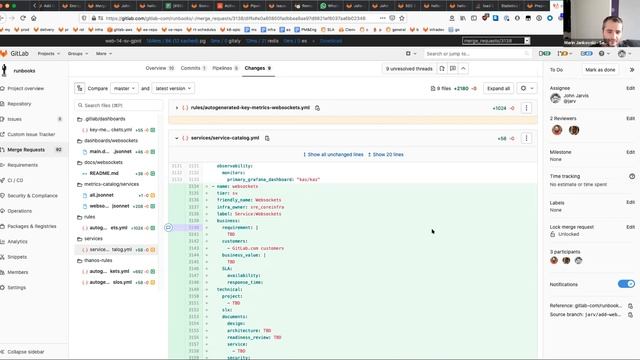Open more actions for autogenerated-key-metrics-websockets.yml

tap(527, 108)
